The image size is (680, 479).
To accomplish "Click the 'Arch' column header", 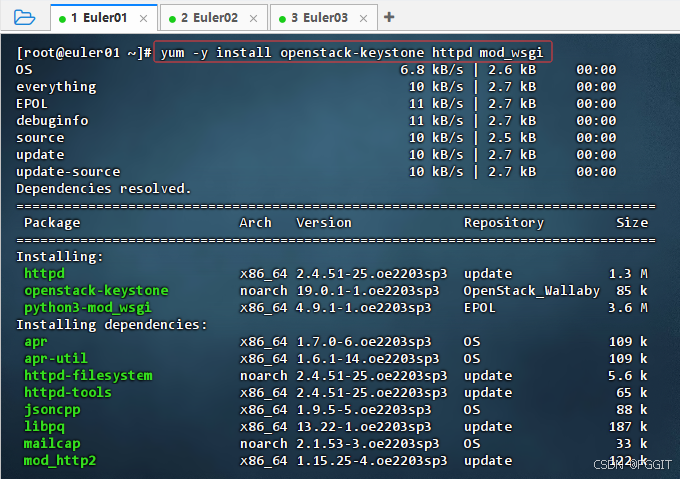I will pos(255,222).
